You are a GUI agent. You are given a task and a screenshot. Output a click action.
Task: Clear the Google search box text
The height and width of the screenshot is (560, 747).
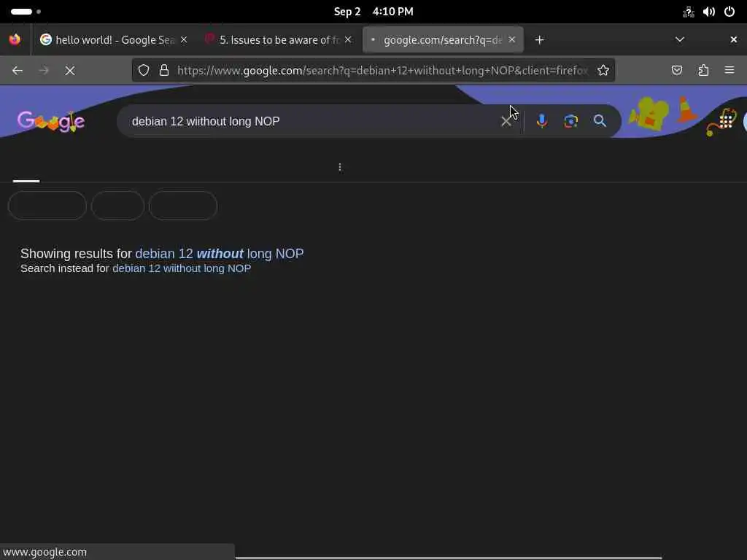[506, 122]
